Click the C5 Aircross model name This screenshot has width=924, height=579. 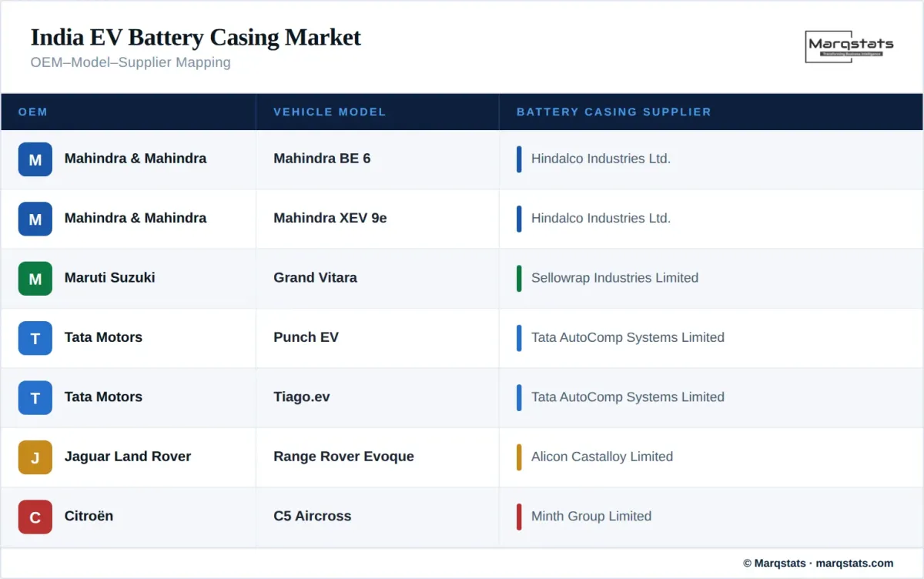click(312, 517)
